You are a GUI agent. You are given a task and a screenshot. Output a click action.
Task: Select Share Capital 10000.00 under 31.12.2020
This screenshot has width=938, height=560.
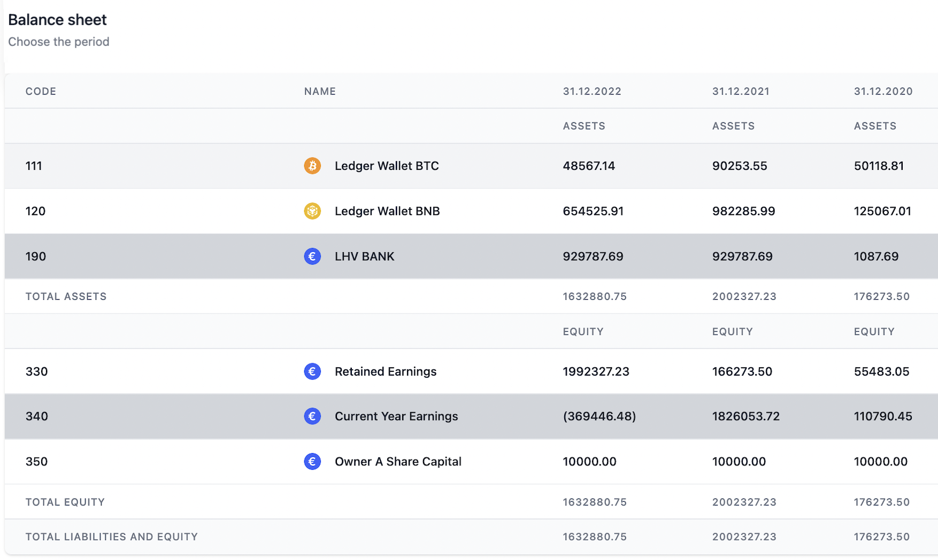[x=881, y=462]
